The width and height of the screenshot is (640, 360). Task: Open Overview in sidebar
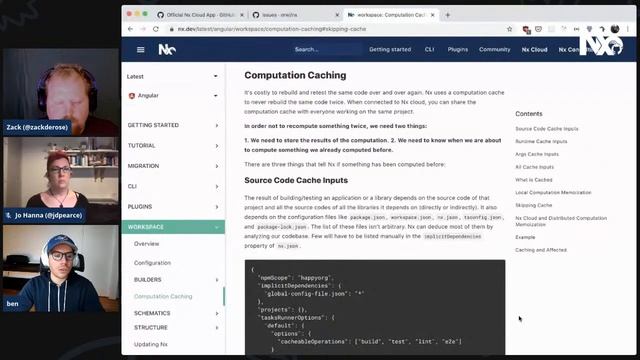pos(147,244)
